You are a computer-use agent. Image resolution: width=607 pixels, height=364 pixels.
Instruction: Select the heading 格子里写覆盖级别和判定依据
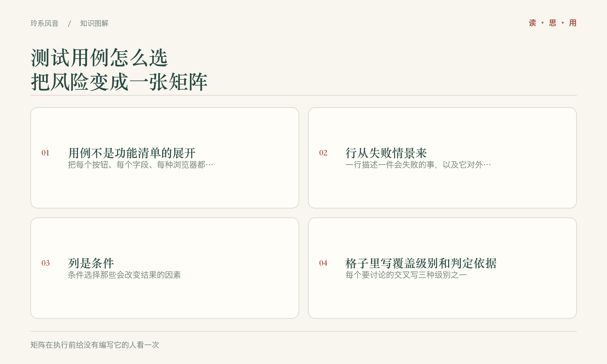(421, 263)
